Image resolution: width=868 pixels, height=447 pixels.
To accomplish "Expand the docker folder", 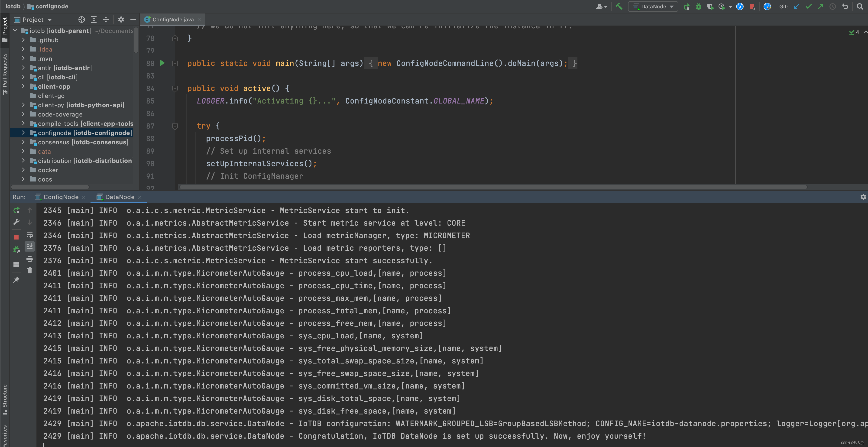I will click(x=23, y=170).
